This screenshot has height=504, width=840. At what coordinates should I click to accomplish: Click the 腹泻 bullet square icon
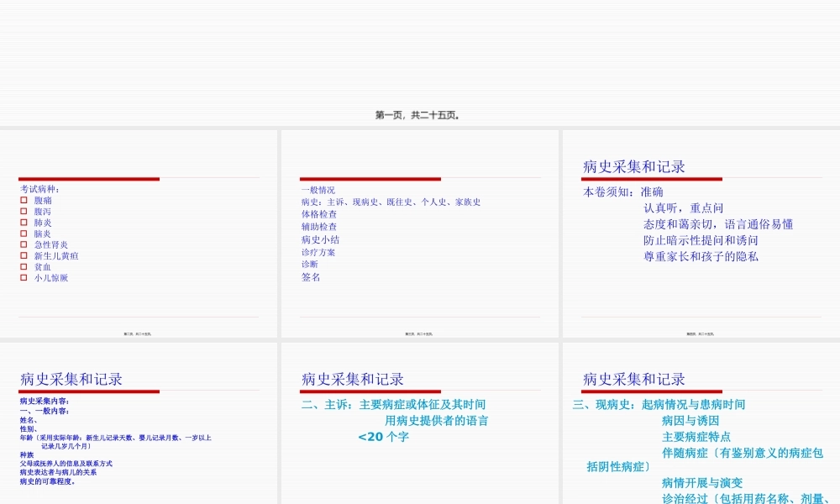click(23, 212)
